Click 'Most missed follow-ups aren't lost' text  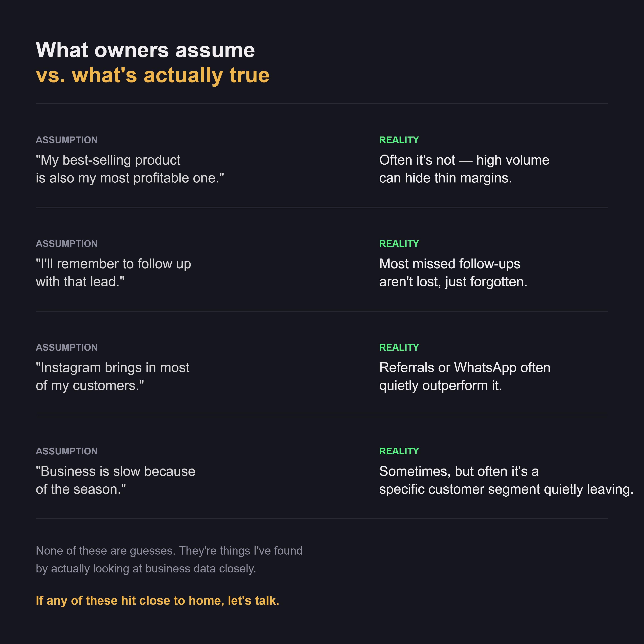click(453, 273)
